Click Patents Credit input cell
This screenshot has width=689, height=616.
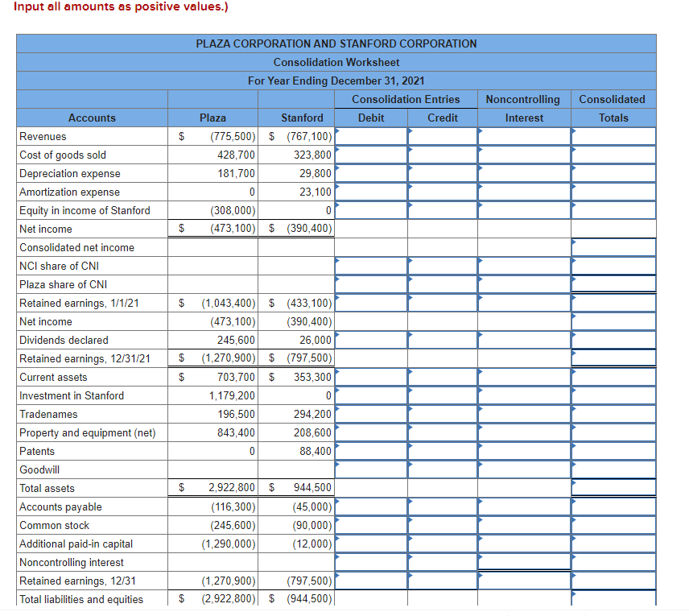click(443, 451)
